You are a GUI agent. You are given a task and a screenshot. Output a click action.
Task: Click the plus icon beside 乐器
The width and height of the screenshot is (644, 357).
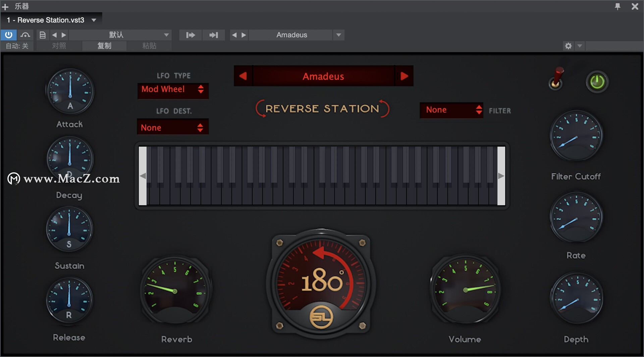5,6
